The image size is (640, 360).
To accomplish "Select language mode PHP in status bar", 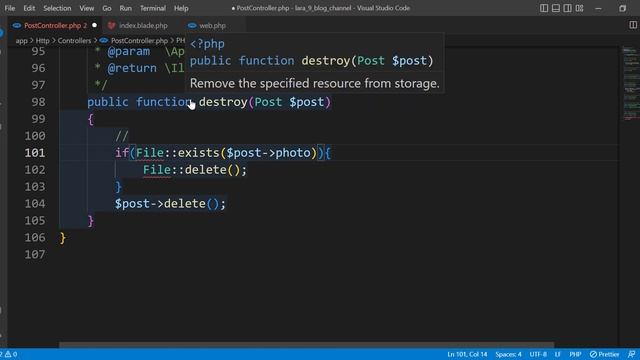I will pyautogui.click(x=575, y=354).
